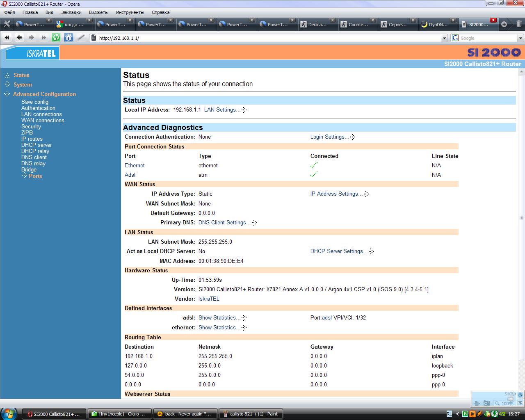Screen dimensions: 525x420
Task: Open the Paint window from taskbar
Action: (251, 414)
